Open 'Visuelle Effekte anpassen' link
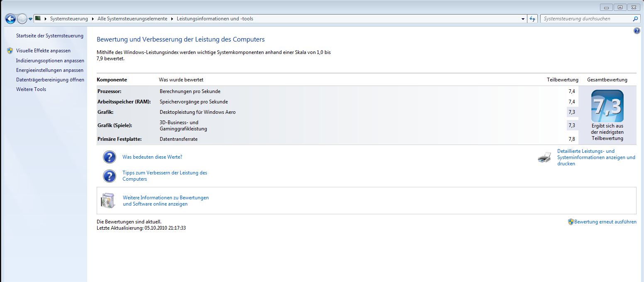This screenshot has width=644, height=282. (x=43, y=51)
